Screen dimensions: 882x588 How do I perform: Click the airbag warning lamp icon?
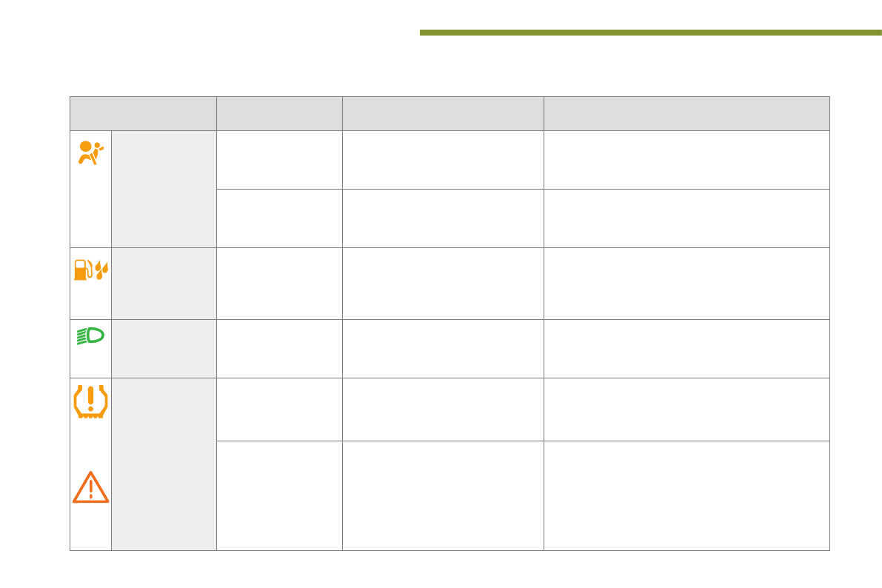point(92,152)
